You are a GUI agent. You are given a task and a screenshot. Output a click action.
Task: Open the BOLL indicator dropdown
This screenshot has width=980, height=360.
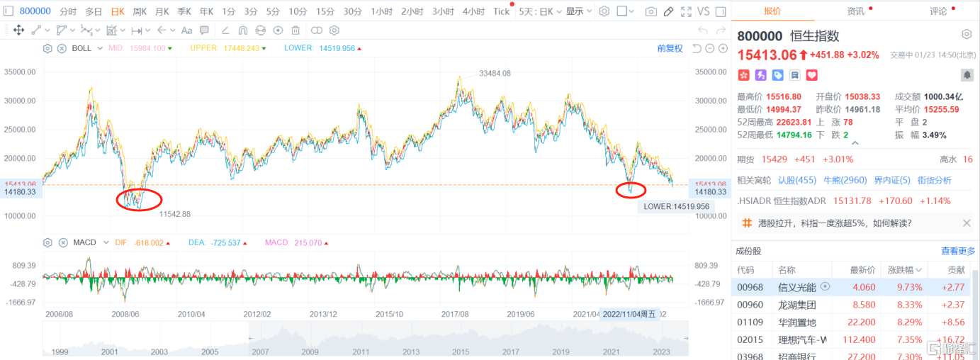point(100,48)
